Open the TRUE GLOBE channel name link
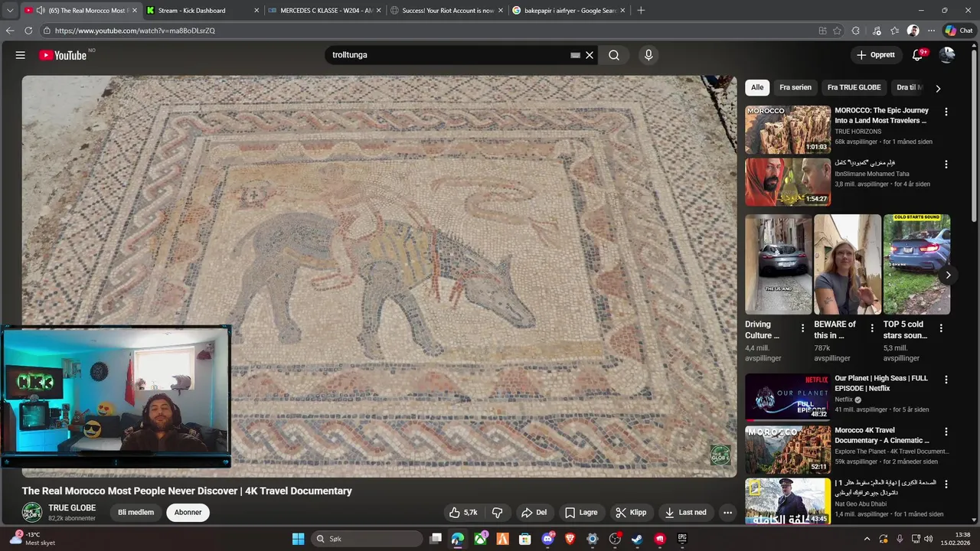 point(72,508)
